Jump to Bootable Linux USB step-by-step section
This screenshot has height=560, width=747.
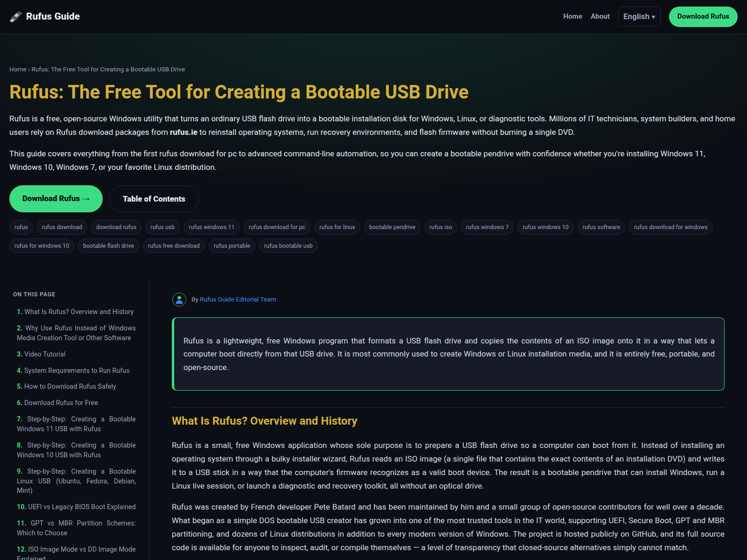click(76, 481)
